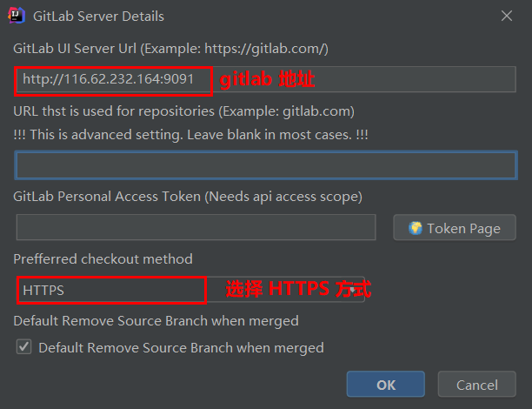This screenshot has width=532, height=409.
Task: Open the Prefferred checkout method dropdown
Action: [190, 290]
